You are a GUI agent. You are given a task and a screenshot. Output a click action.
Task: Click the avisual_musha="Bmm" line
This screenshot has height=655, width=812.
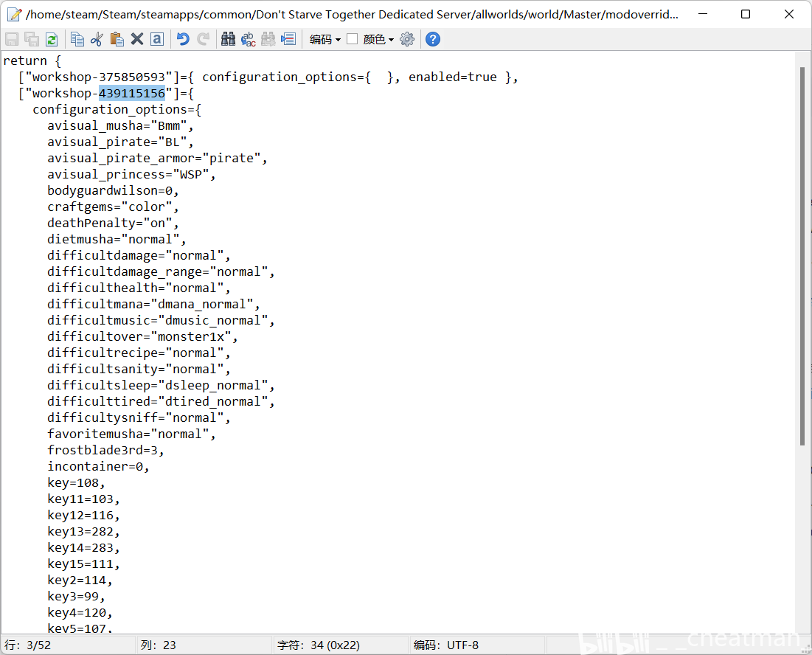(120, 126)
